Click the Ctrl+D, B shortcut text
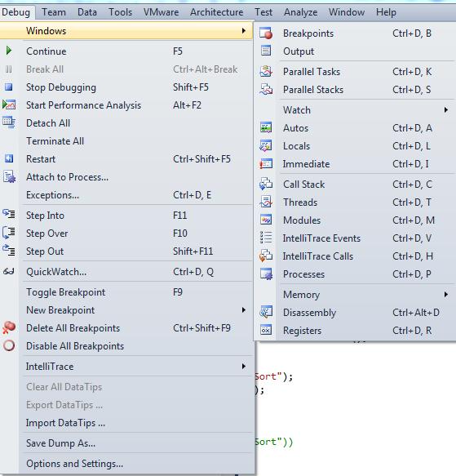 [412, 33]
